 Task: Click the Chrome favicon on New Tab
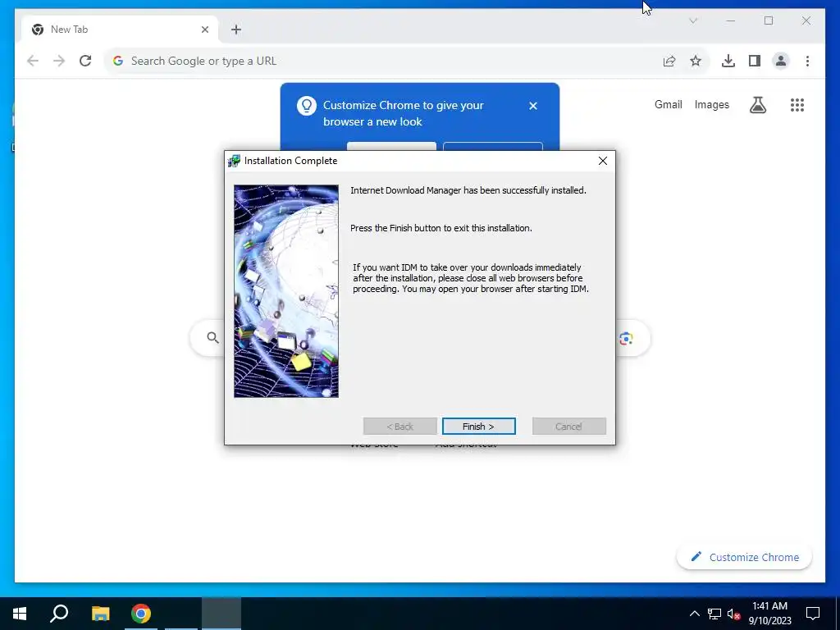click(x=38, y=30)
